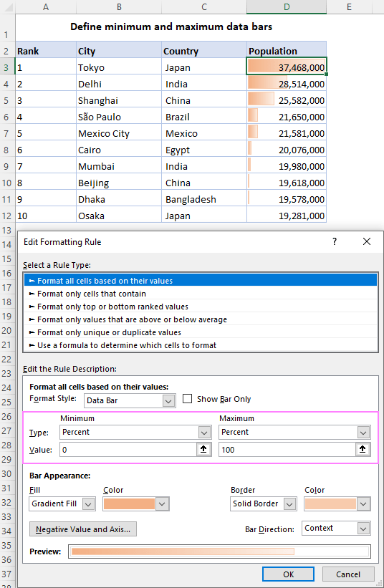Select 'Format only values that are above or below average'
The height and width of the screenshot is (588, 384).
[x=201, y=319]
